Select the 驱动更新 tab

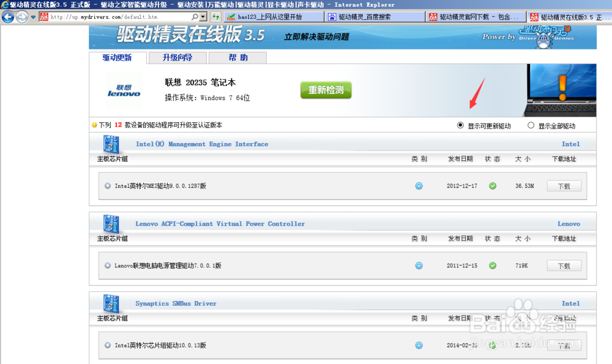pos(118,58)
